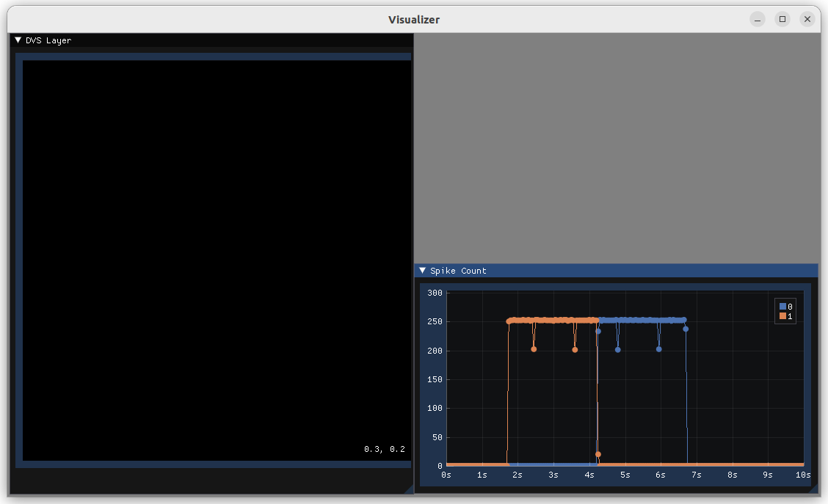828x504 pixels.
Task: Click the 300 y-axis label
Action: (x=435, y=293)
